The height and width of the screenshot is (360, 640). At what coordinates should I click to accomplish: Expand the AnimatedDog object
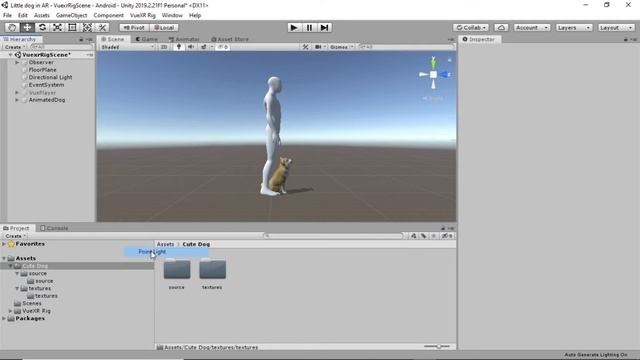click(x=17, y=100)
